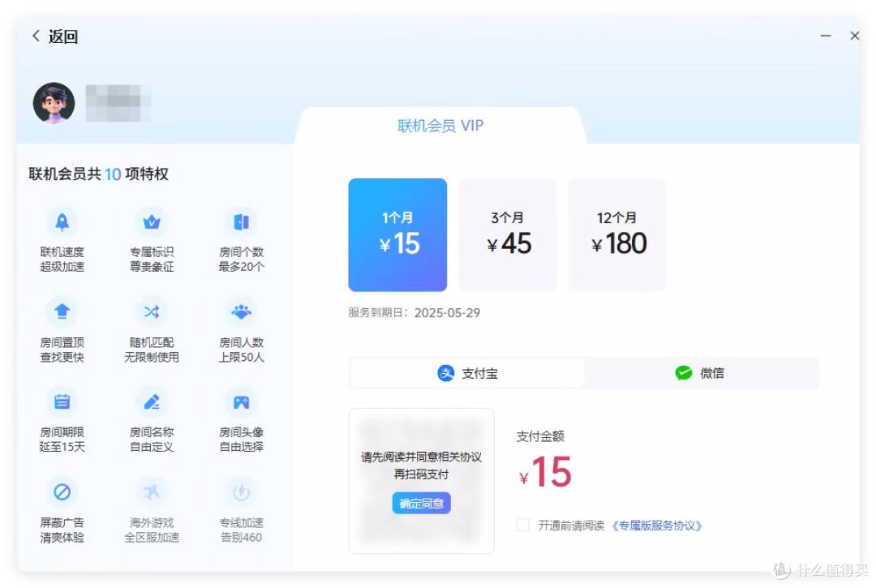Screen dimensions: 876x588
Task: Select the 房间期限 calendar icon
Action: pyautogui.click(x=62, y=402)
